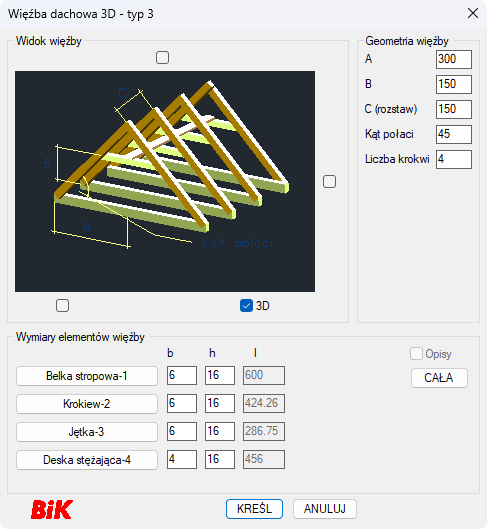Image resolution: width=487 pixels, height=529 pixels.
Task: Uncheck the 3D view checkbox
Action: click(x=246, y=306)
